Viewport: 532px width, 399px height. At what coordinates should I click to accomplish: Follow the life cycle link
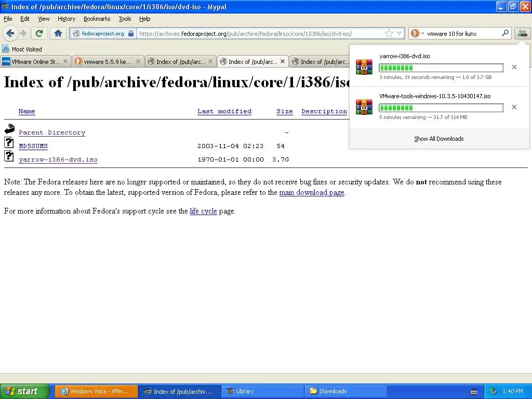203,211
